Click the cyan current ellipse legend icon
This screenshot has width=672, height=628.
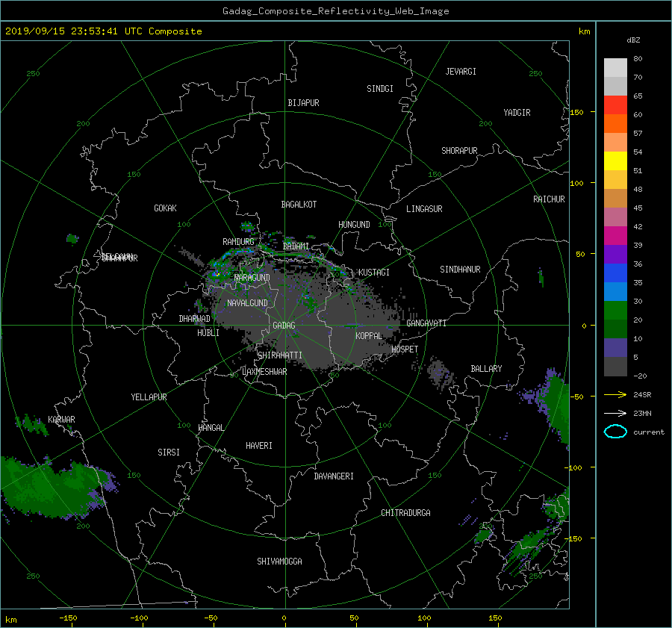(615, 432)
